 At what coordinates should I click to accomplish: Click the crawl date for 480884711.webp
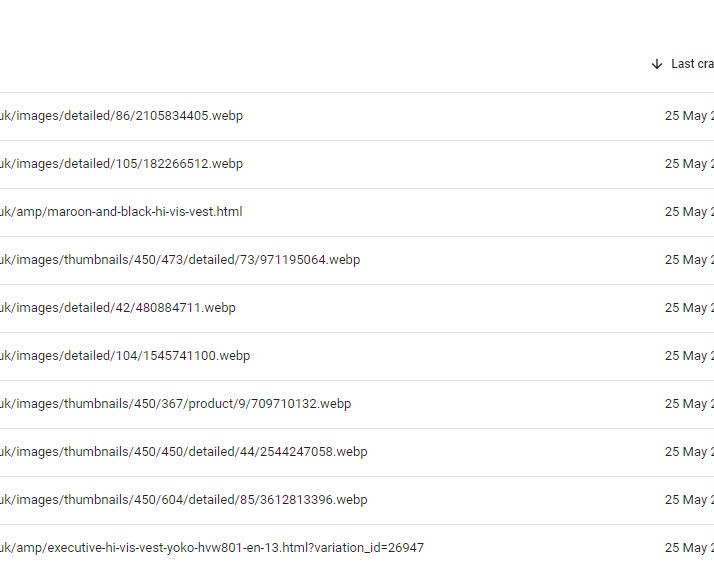689,308
